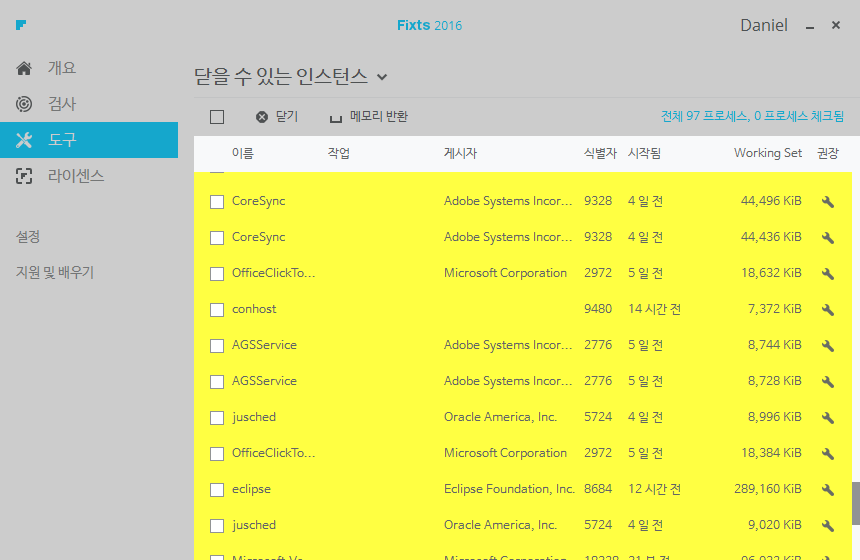Check the CoreSync 44,496 KiB row checkbox
860x560 pixels.
click(217, 202)
